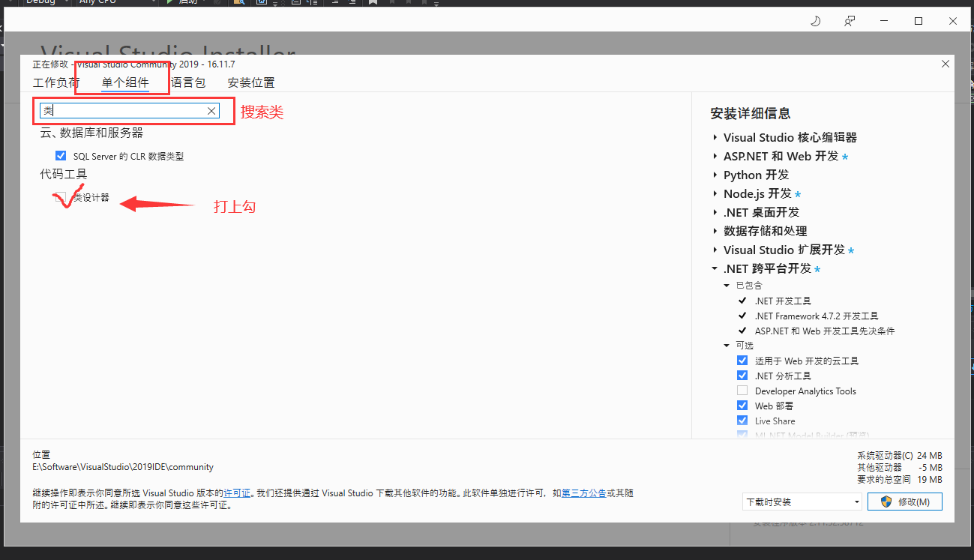The image size is (974, 560).
Task: Expand Node.js 开发 details
Action: pos(715,194)
